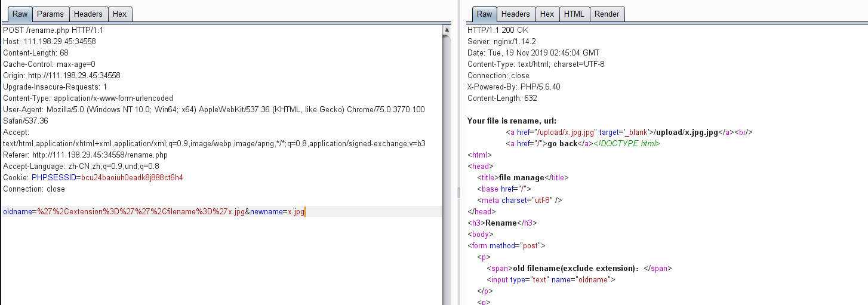Image resolution: width=868 pixels, height=305 pixels.
Task: Open the response Headers tab
Action: 515,14
